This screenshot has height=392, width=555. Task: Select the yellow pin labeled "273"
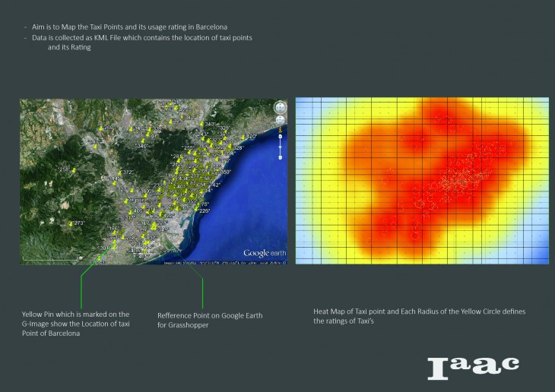(71, 223)
